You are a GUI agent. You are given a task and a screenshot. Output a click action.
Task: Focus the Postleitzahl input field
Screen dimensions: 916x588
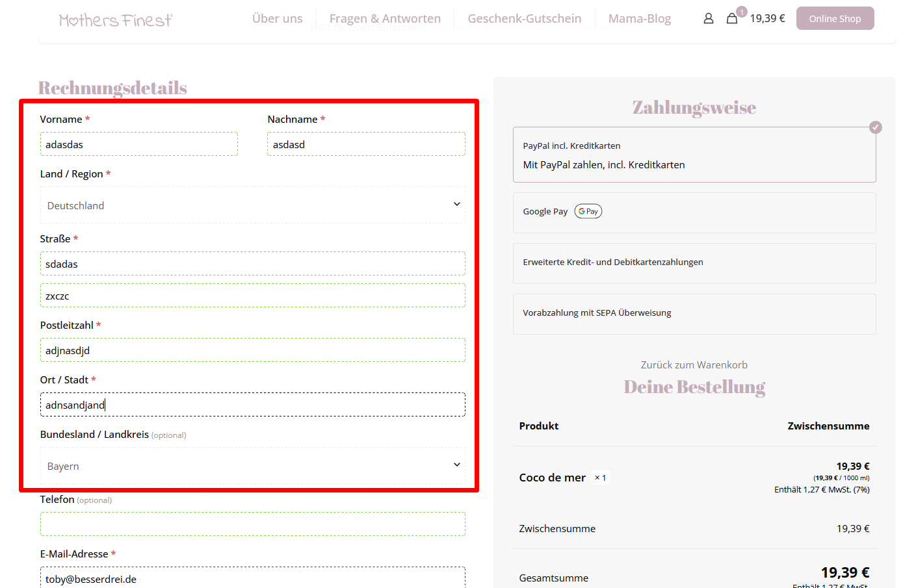252,350
